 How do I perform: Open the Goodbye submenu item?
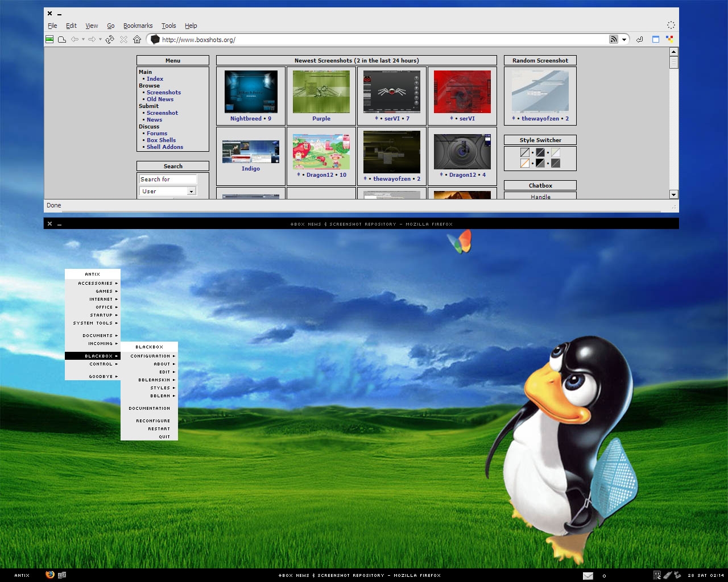click(93, 376)
